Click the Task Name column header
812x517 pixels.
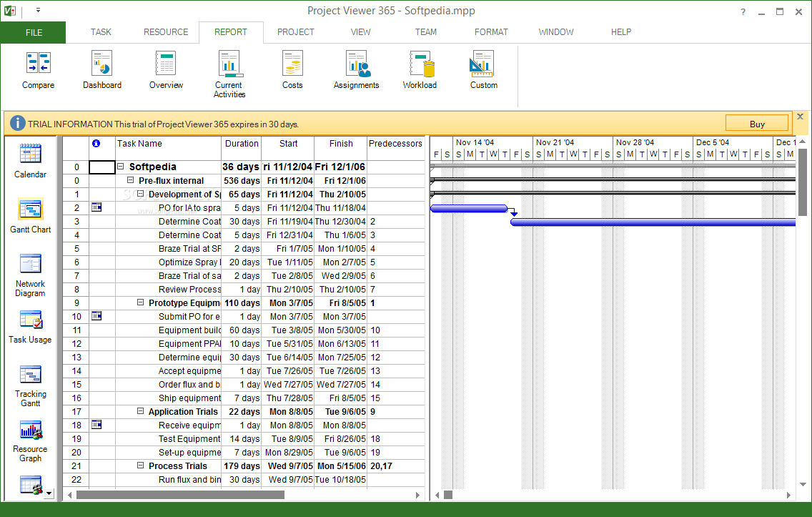click(168, 148)
